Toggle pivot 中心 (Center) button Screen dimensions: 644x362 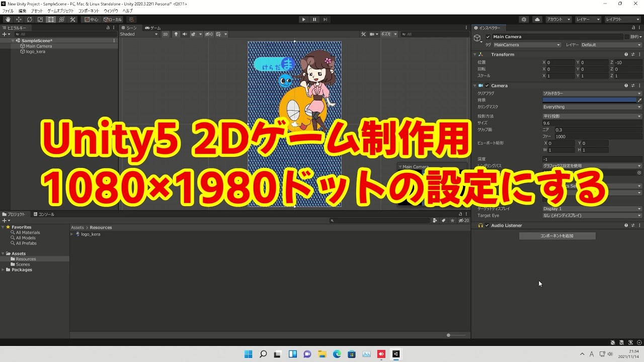coord(92,20)
